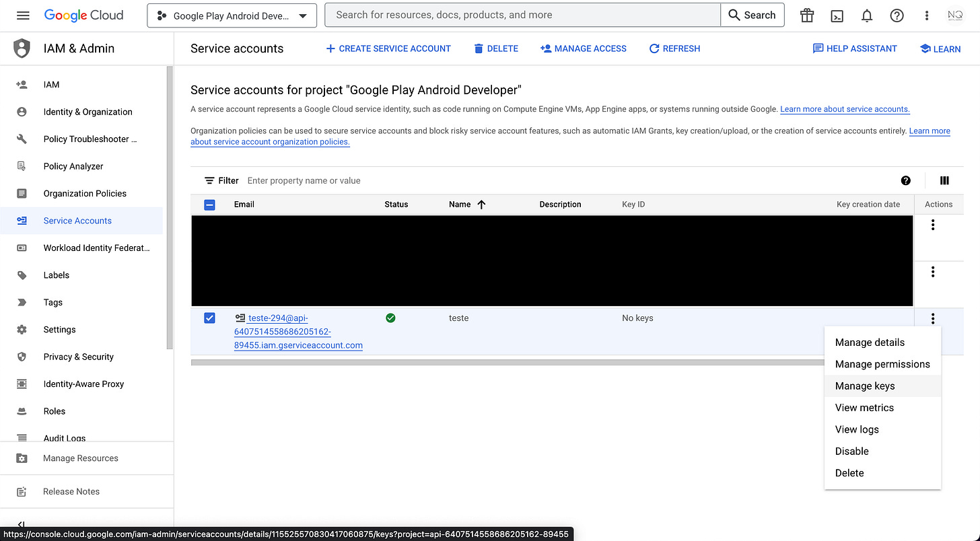Open the teste-294 service account email link
Image resolution: width=980 pixels, height=541 pixels.
click(x=298, y=332)
